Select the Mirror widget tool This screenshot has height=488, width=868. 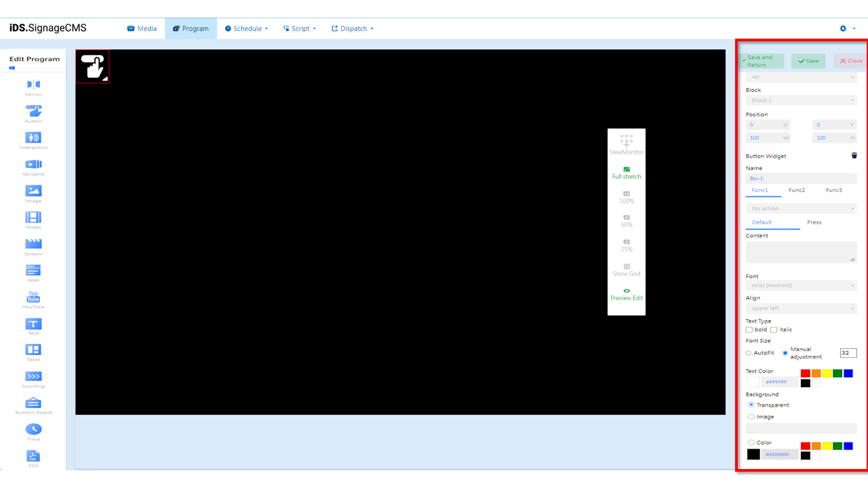tap(33, 87)
